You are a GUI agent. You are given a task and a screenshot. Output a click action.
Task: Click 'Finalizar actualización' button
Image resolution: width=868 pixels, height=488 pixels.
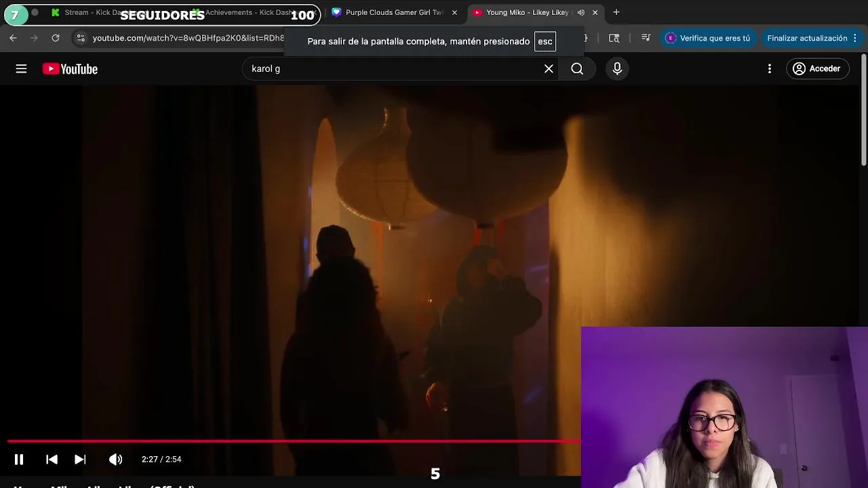pyautogui.click(x=807, y=38)
